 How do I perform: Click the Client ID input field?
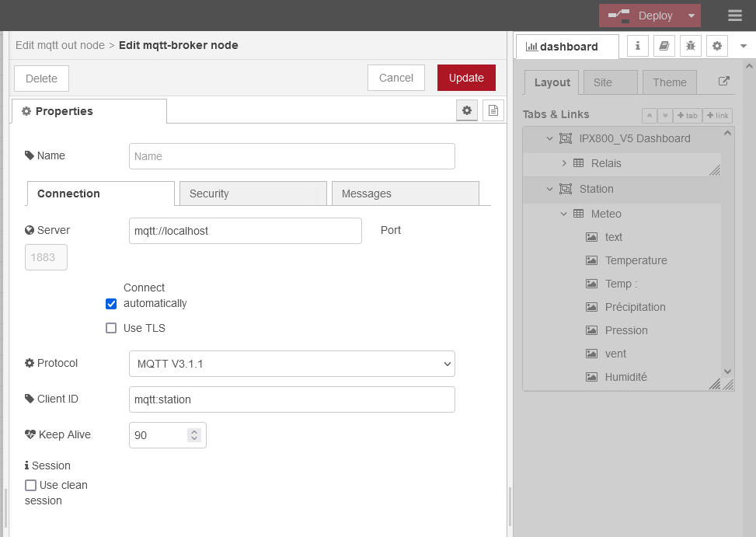point(291,399)
